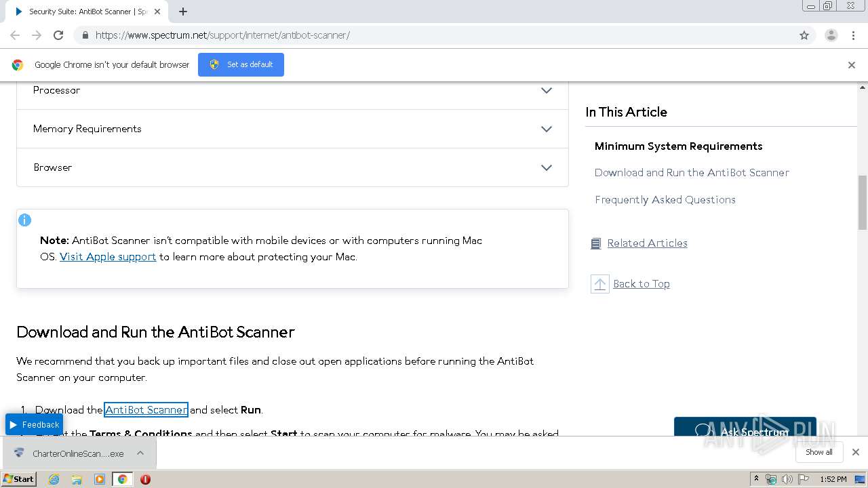Close the downloads shelf

856,453
